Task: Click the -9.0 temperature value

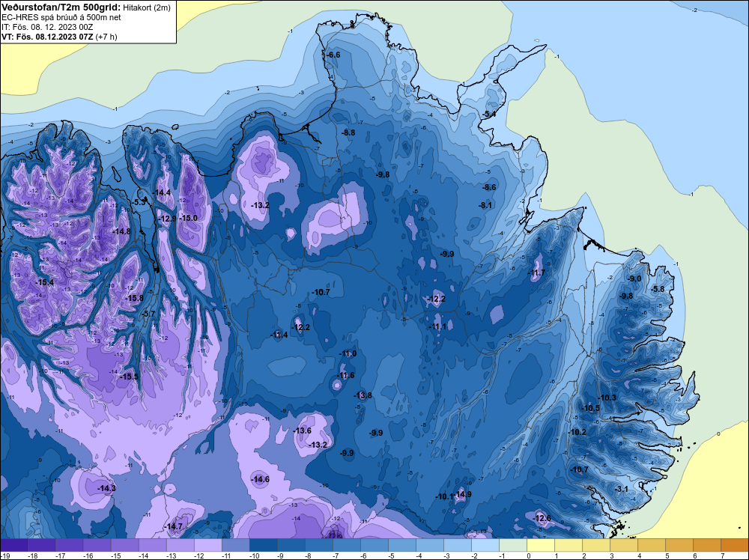Action: [634, 279]
